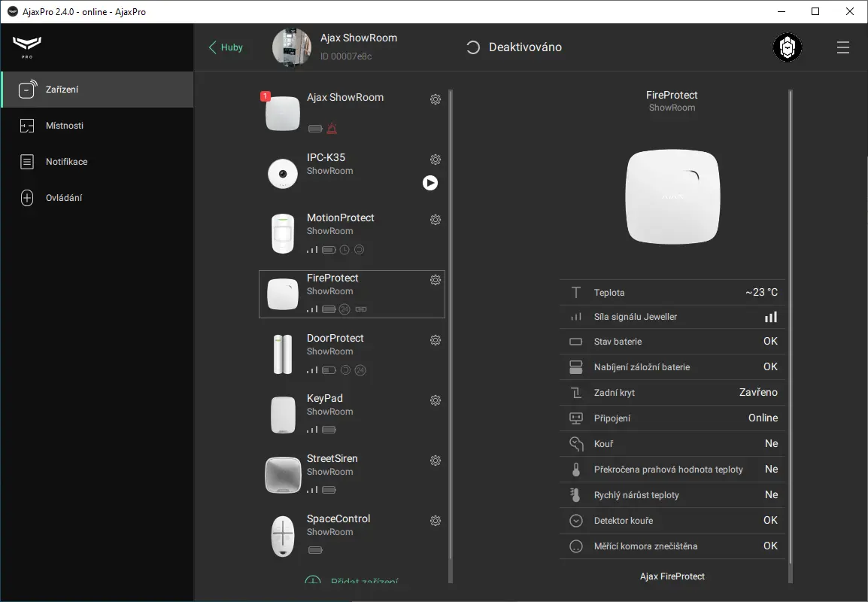Click the Rychlý nárůst teploty row

[672, 494]
